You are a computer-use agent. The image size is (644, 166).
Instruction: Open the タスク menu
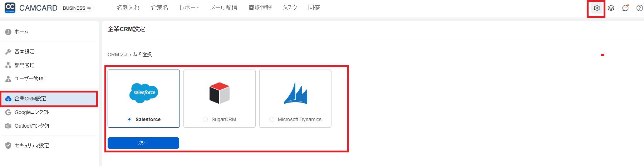tap(290, 8)
